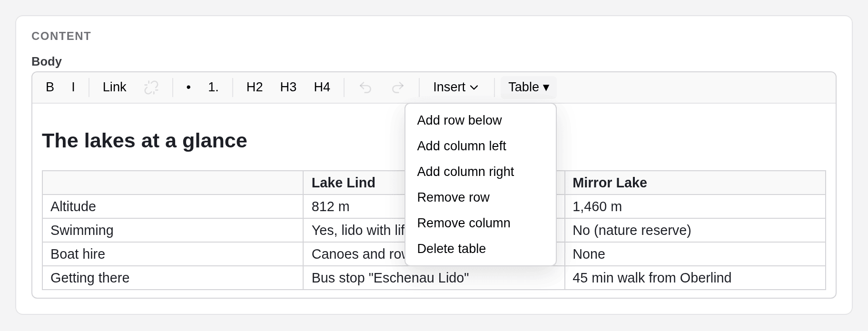
Task: Insert a bulleted list
Action: tap(189, 88)
